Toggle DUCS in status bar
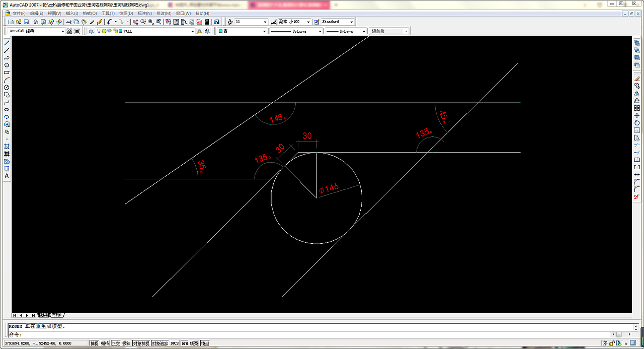 [175, 343]
